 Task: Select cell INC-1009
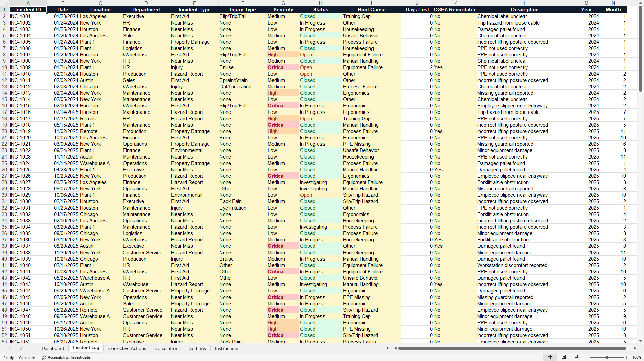point(28,67)
